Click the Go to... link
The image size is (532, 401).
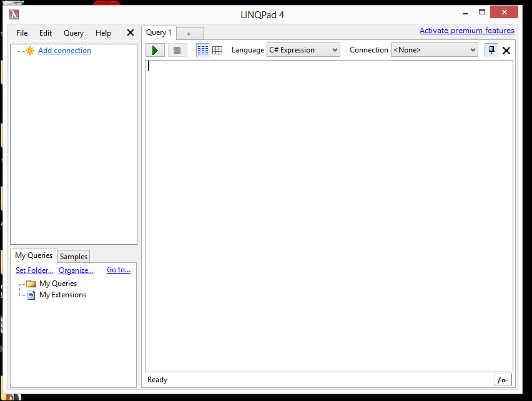click(119, 270)
